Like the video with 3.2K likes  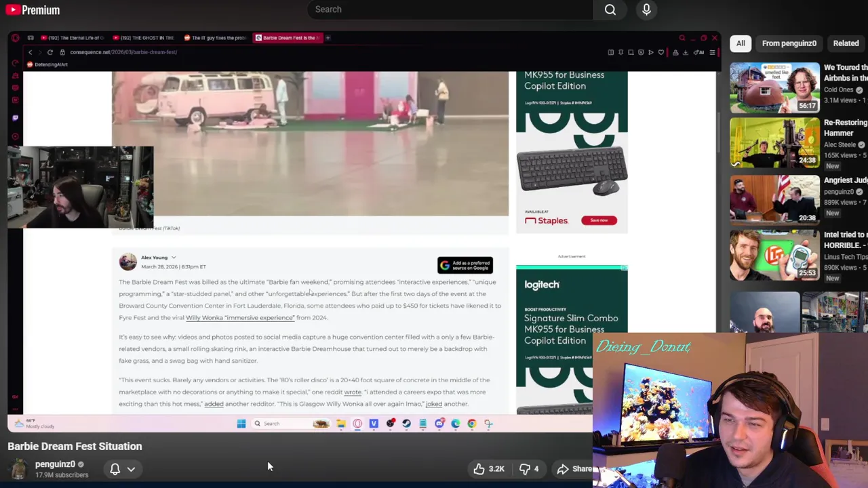[489, 469]
